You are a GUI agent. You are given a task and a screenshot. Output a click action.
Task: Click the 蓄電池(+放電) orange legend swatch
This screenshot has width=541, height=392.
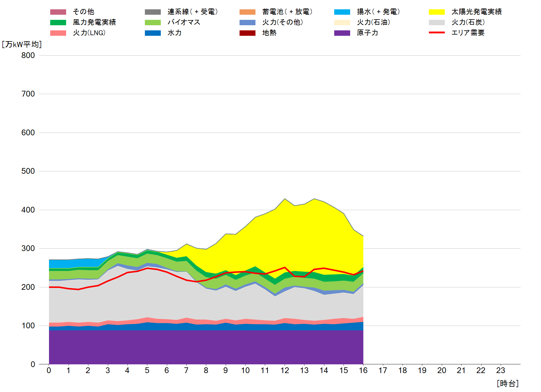click(x=247, y=12)
